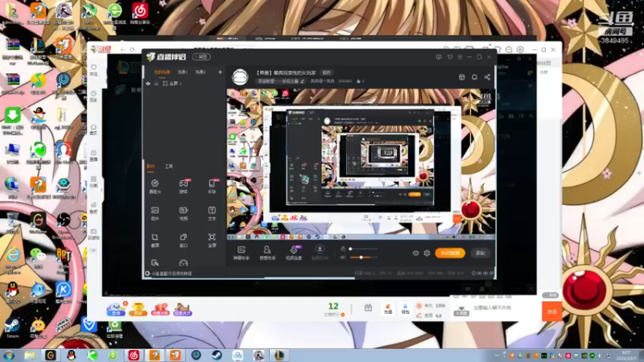The height and width of the screenshot is (362, 644).
Task: Switch to Scene 2 tab
Action: (x=200, y=72)
